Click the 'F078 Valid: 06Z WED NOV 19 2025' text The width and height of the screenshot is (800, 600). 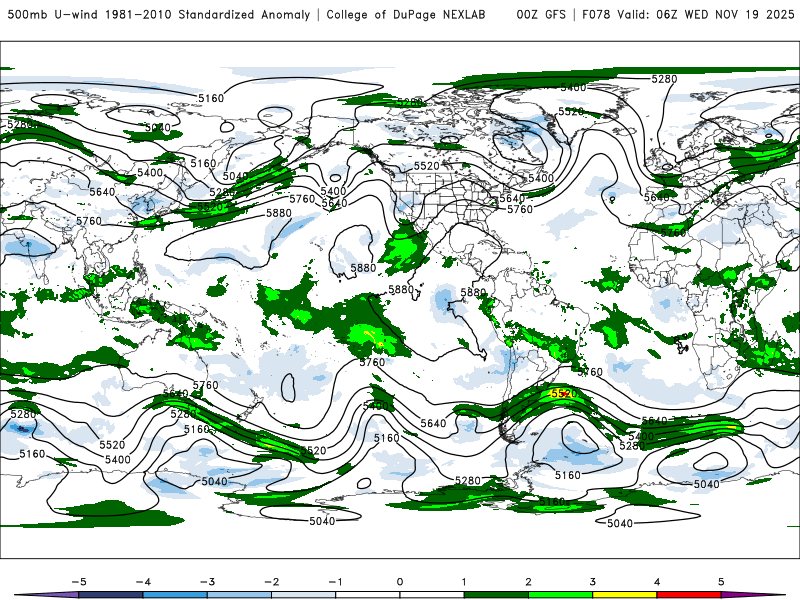[x=688, y=14]
